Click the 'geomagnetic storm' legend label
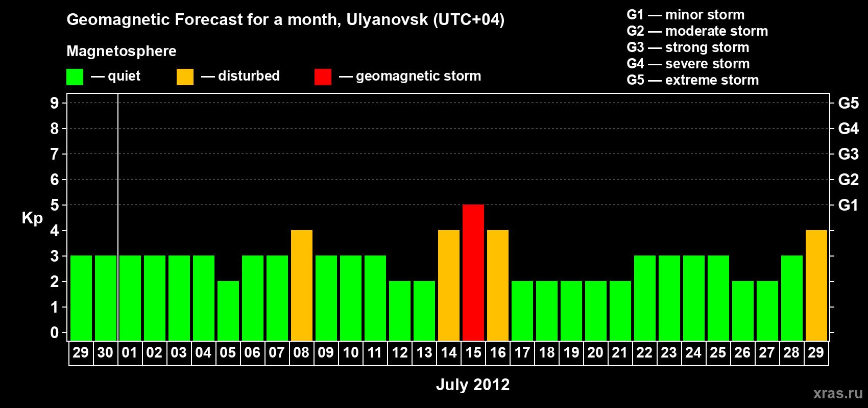This screenshot has width=868, height=408. click(419, 76)
